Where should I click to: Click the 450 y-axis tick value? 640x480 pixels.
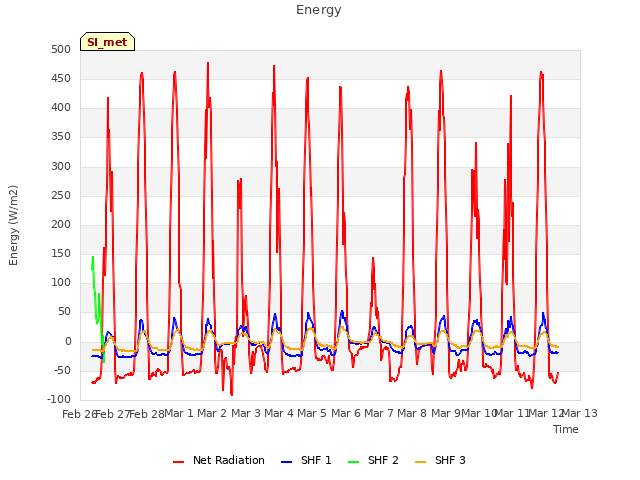[x=61, y=78]
